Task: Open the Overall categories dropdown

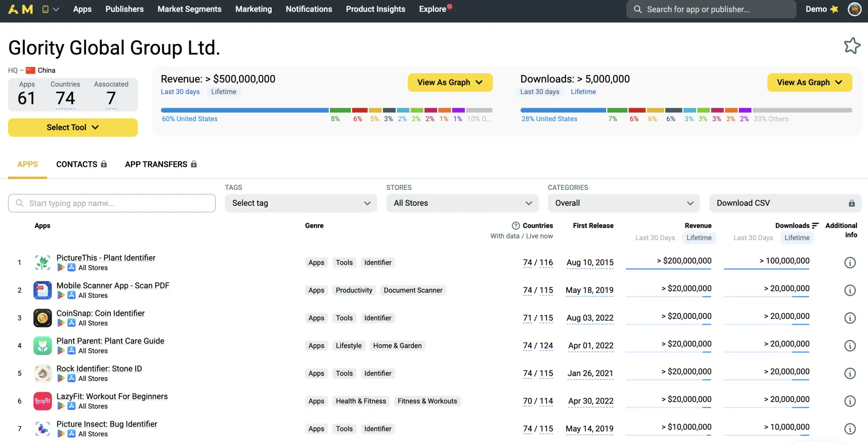Action: point(624,204)
